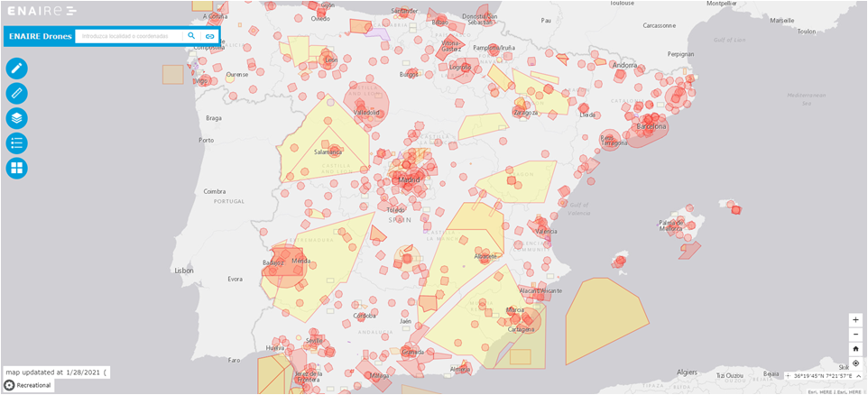Click the Carcassonne city label
Screen dimensions: 868x395
(x=660, y=25)
